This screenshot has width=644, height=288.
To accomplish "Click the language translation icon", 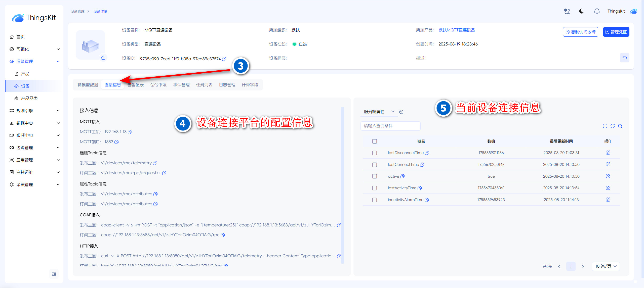I will [x=567, y=11].
